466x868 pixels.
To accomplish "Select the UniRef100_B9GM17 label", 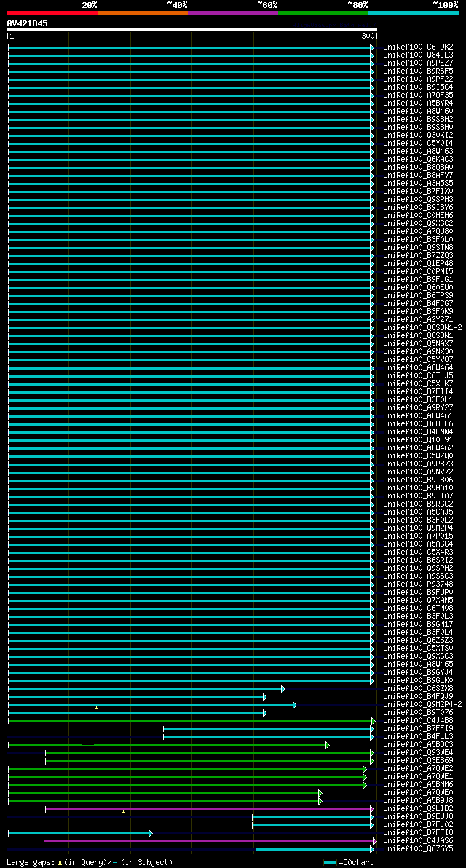I will 418,625.
